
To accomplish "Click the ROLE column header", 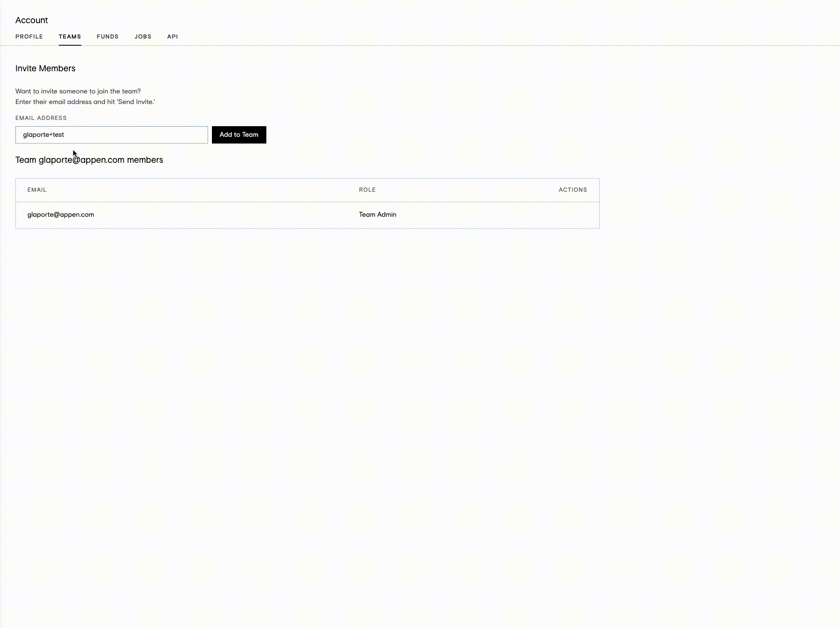I will (x=367, y=190).
